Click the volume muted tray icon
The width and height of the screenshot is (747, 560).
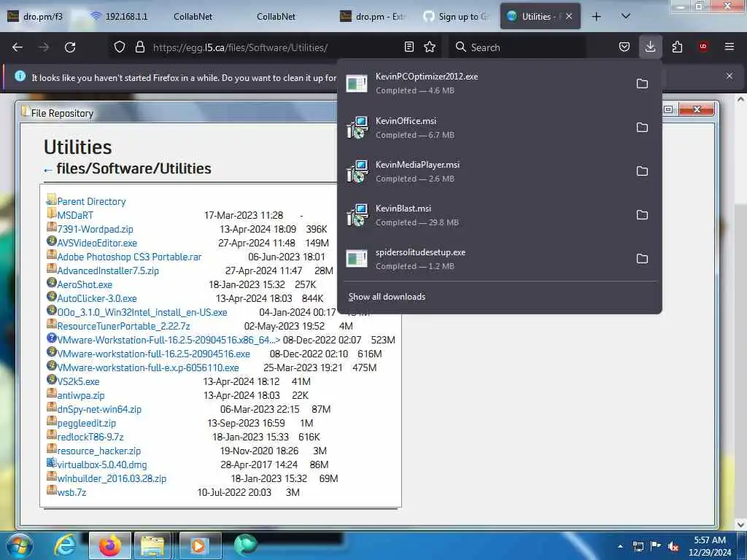tap(673, 546)
